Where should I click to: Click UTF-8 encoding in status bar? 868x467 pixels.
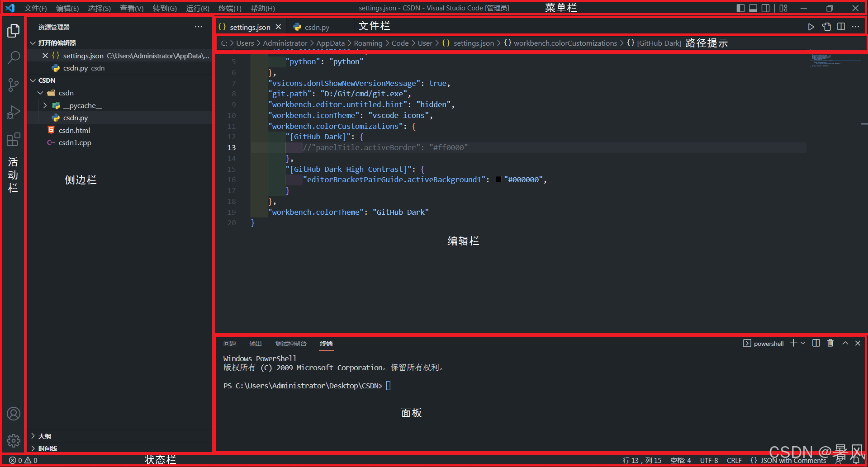tap(709, 460)
